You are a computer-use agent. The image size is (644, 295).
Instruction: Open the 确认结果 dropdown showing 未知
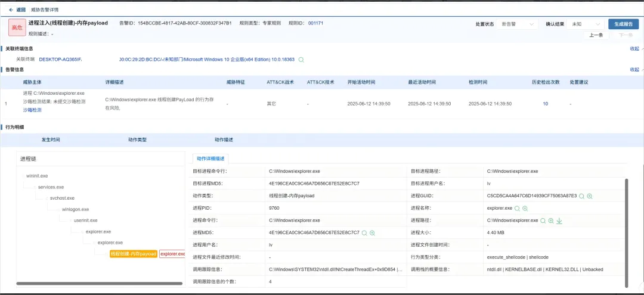point(585,24)
